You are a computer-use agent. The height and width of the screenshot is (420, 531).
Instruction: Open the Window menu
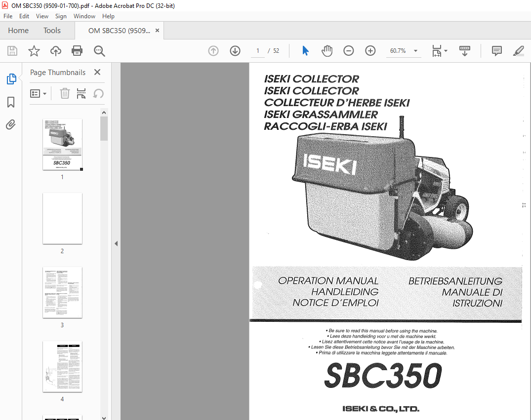click(84, 16)
